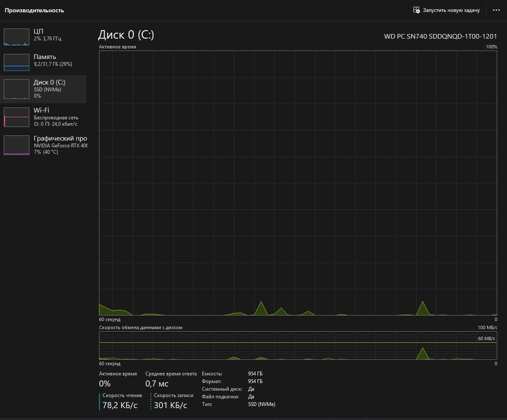Screen dimensions: 507x420
Task: Select the Wi-Fi performance item
Action: click(43, 117)
